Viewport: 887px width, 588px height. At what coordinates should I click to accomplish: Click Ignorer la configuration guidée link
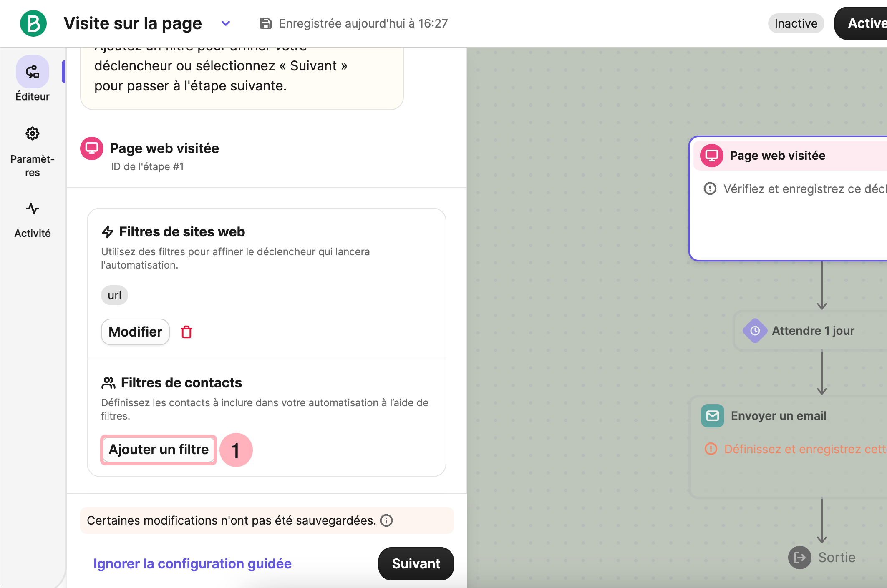click(x=192, y=563)
